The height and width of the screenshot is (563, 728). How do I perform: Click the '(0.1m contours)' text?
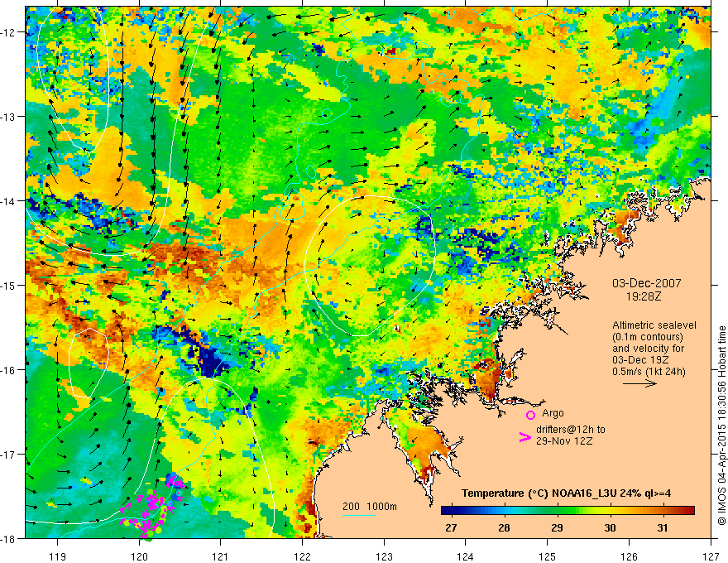[x=648, y=337]
